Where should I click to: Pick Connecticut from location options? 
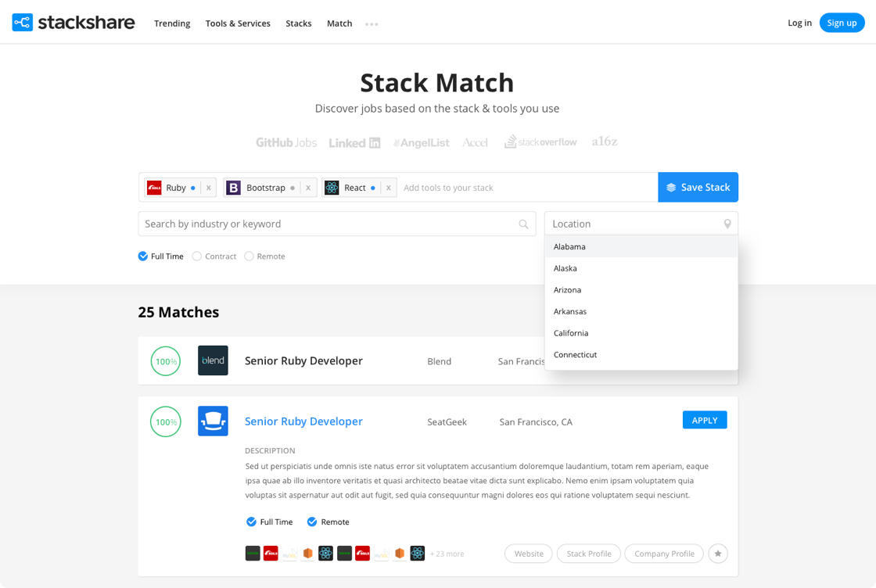point(641,354)
